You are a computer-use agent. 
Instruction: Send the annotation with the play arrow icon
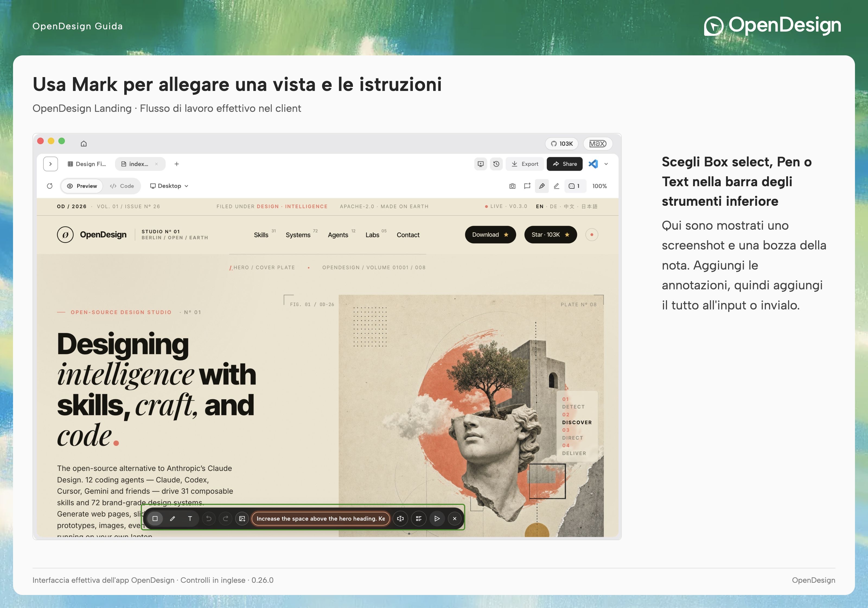click(x=437, y=518)
